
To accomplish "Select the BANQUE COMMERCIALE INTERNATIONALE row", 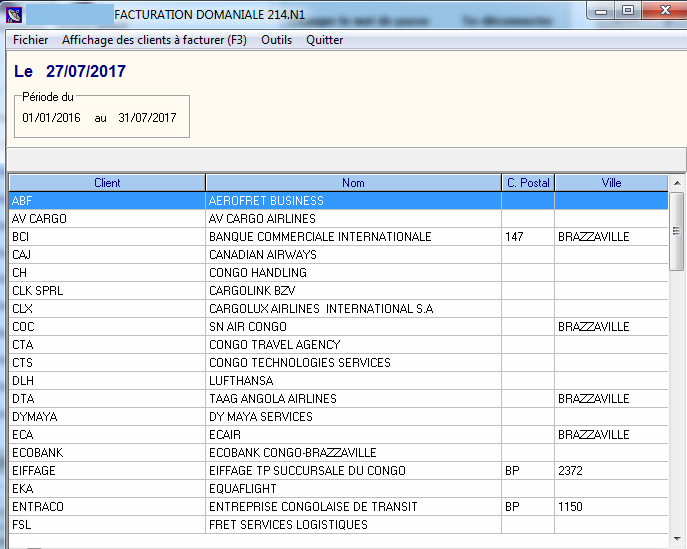I will pyautogui.click(x=320, y=237).
